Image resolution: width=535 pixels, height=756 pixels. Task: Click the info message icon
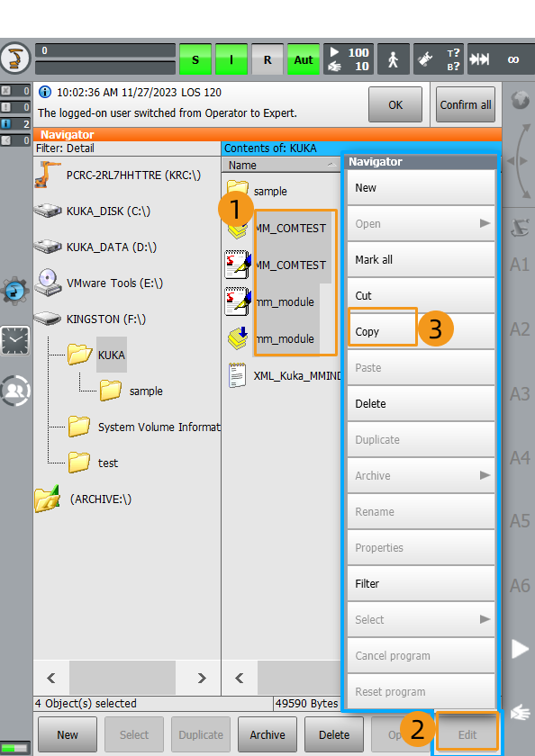pos(45,92)
